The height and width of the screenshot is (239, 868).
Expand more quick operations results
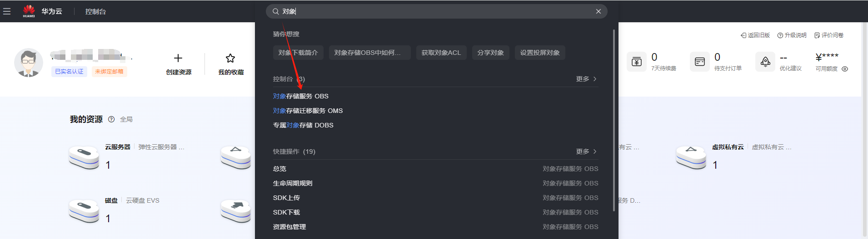[x=586, y=151]
